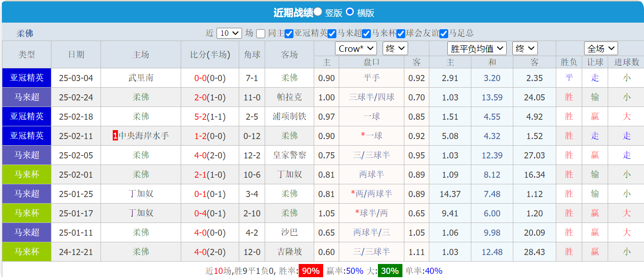Screen dimensions: 644x280
Task: Open the "终" dropdown beside Crow*
Action: point(394,48)
